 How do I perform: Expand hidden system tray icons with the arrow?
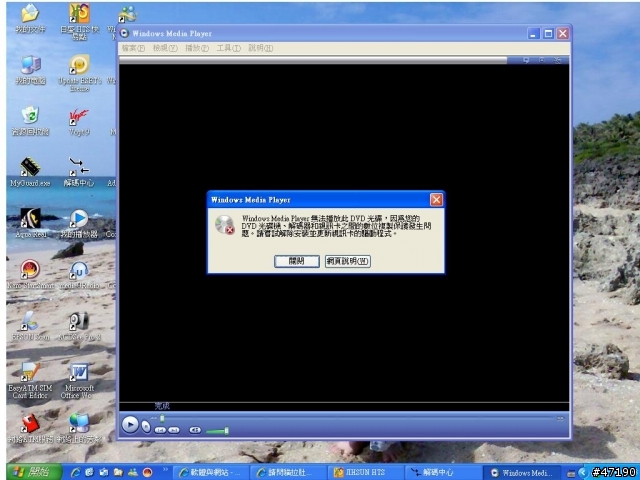click(x=583, y=473)
